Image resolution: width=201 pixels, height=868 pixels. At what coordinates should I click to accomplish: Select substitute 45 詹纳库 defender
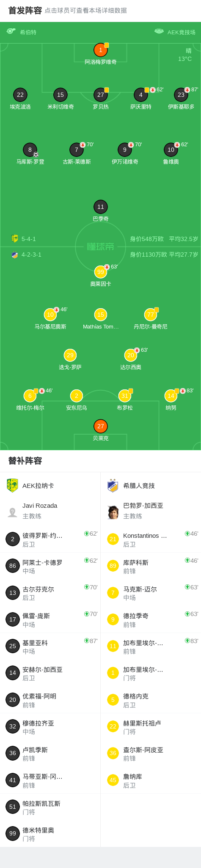[151, 780]
